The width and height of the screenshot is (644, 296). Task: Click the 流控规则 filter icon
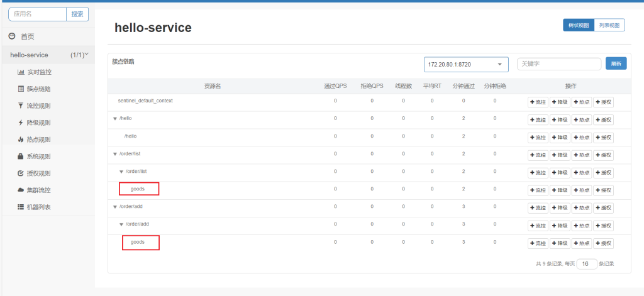21,106
